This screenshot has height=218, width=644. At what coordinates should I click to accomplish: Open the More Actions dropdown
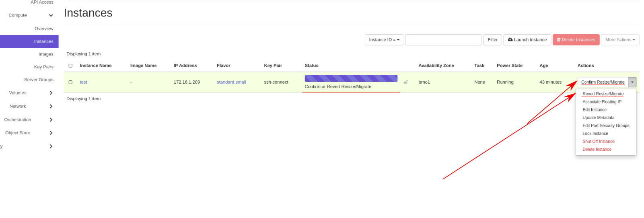point(619,40)
